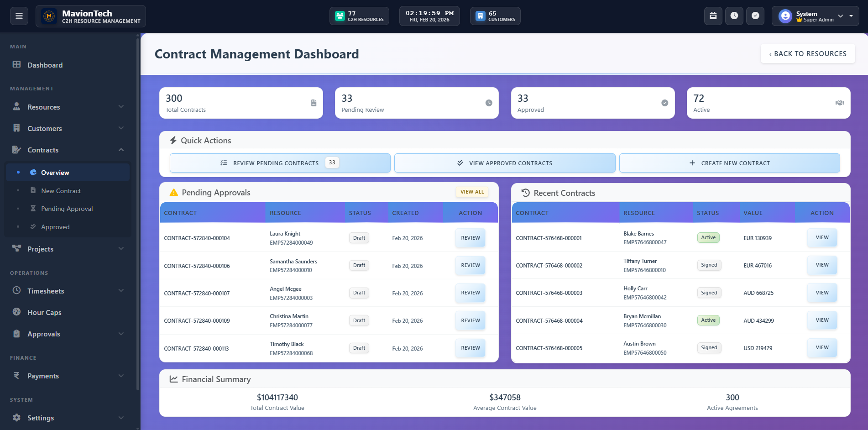Click the 77 C2H Resources badge
The image size is (868, 430).
click(x=359, y=16)
